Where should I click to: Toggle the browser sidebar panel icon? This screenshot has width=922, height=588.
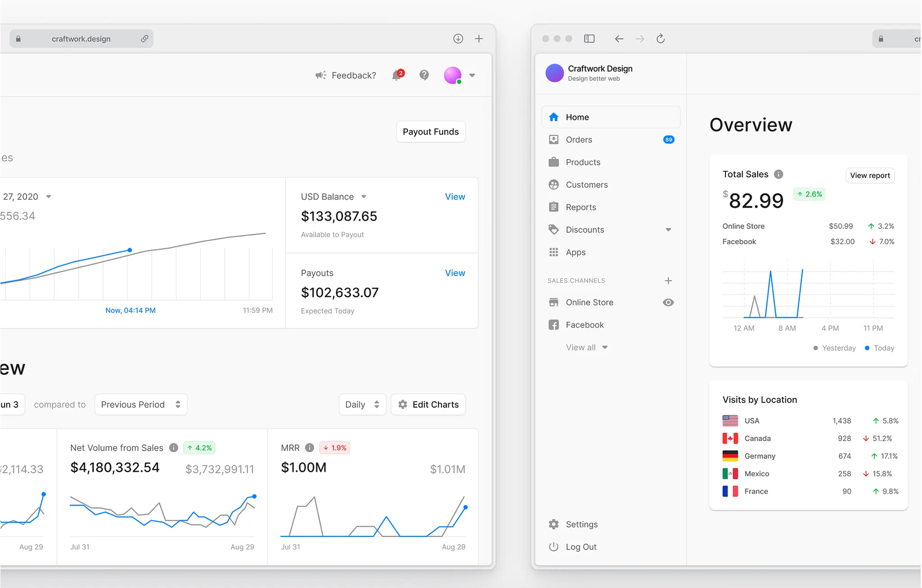pos(589,39)
